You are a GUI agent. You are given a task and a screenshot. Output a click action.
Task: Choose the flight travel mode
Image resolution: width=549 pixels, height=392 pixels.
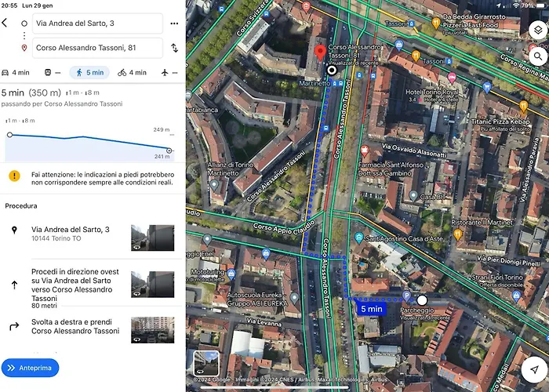point(169,72)
